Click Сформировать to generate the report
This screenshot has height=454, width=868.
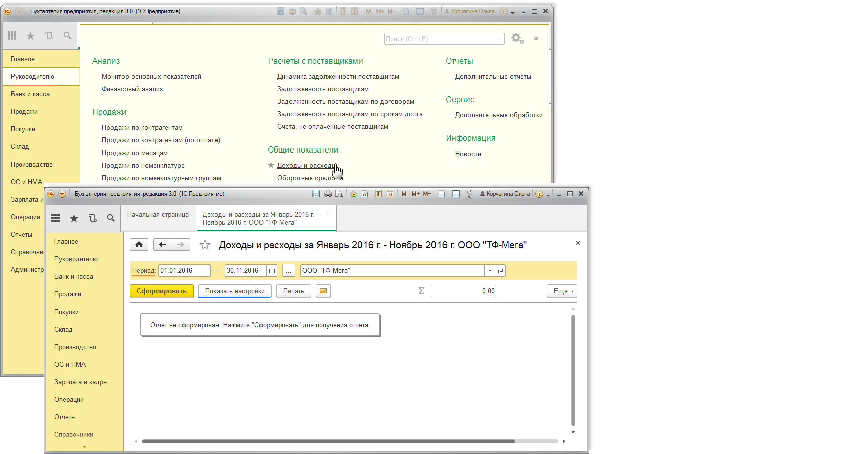[162, 291]
